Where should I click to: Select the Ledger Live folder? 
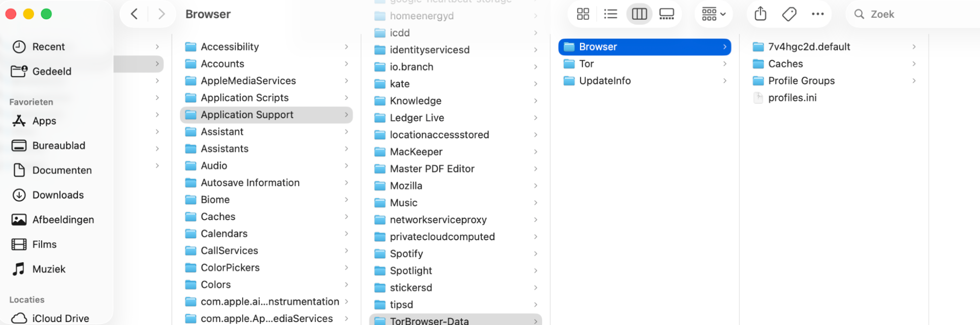(x=455, y=118)
